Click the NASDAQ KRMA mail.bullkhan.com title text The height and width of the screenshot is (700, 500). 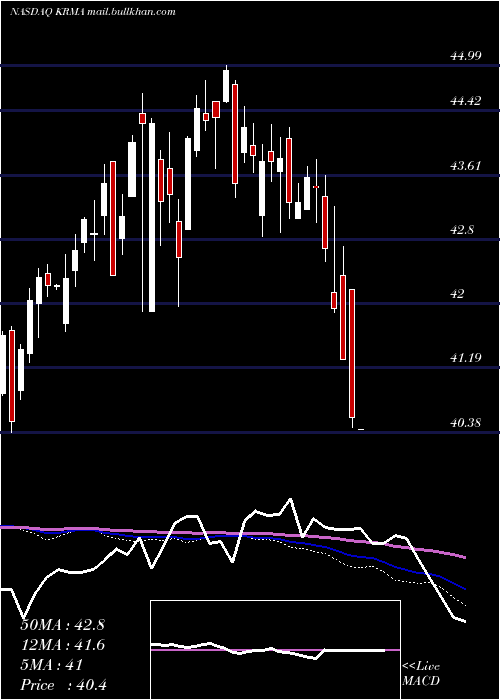point(93,12)
